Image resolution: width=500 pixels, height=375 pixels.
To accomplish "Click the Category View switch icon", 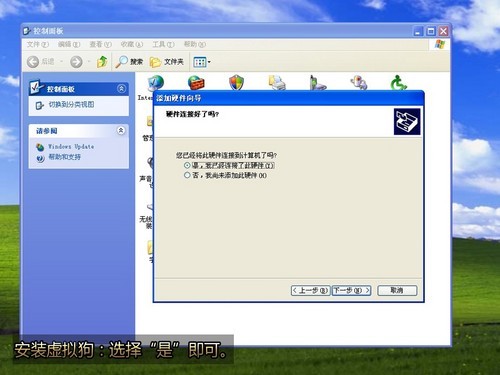I will (x=40, y=106).
